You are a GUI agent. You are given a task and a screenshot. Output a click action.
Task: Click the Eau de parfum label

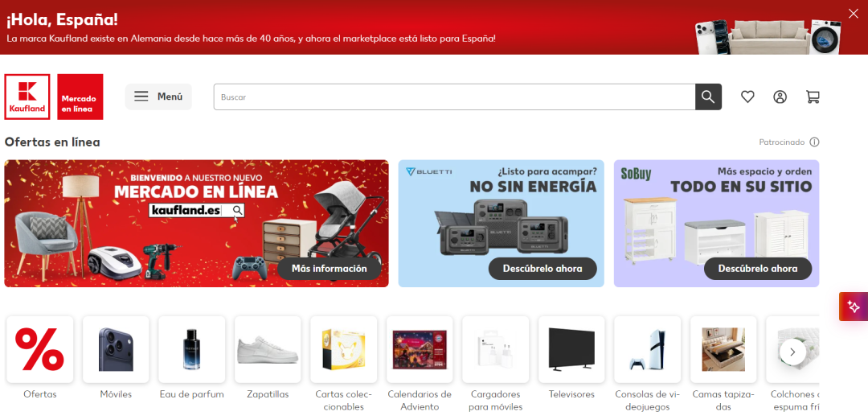(x=191, y=394)
